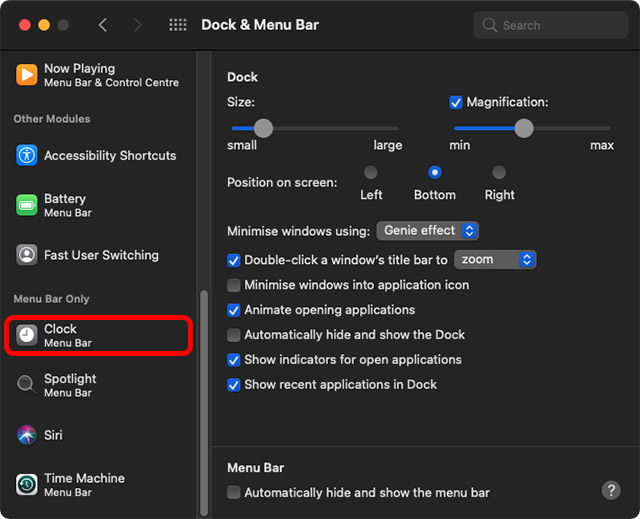Enable Automatically hide and show the menu bar
This screenshot has height=519, width=640.
[233, 492]
